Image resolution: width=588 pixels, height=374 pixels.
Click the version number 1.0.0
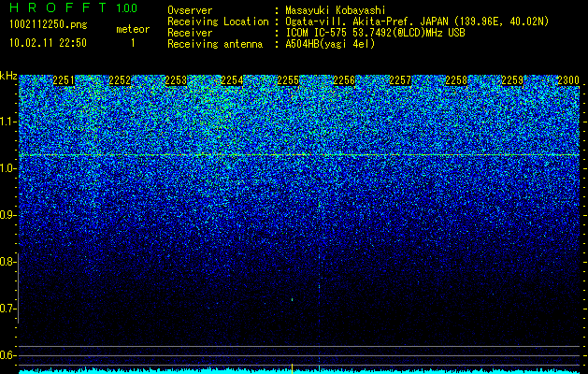pos(127,8)
